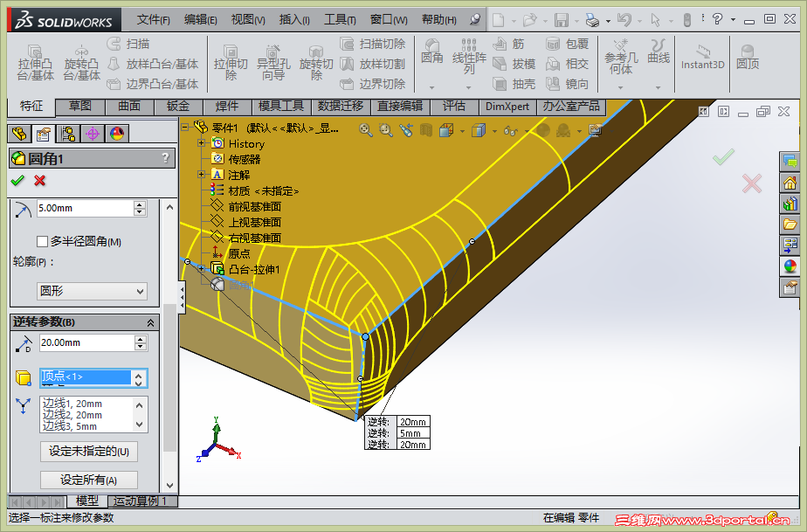Select the 放样凸台/基体 loft tool
Screen dimensions: 807x532
[x=153, y=64]
